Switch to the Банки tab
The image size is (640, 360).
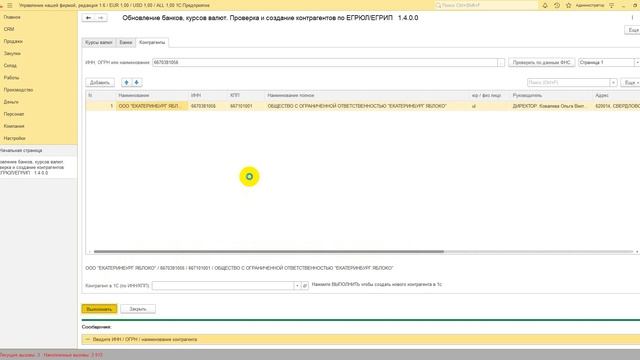coord(126,42)
